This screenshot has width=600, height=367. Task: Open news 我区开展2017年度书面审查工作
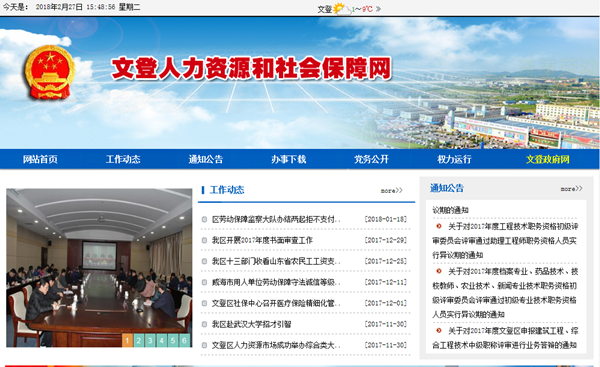click(262, 240)
